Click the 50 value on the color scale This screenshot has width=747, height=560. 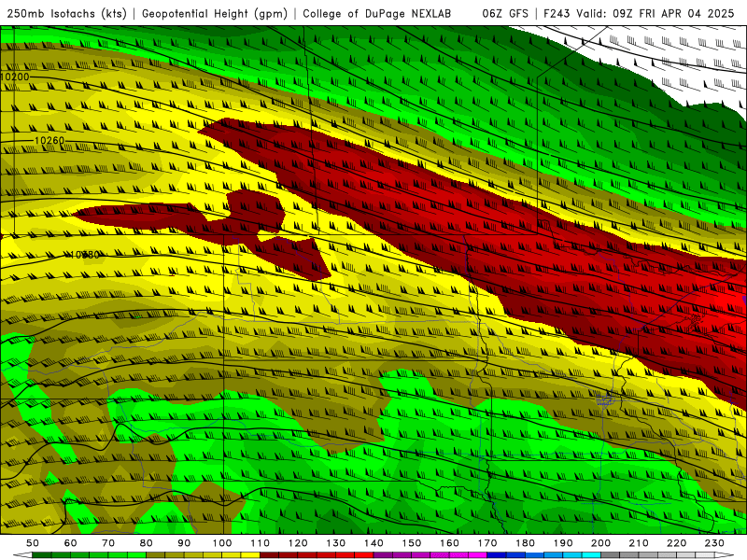33,543
